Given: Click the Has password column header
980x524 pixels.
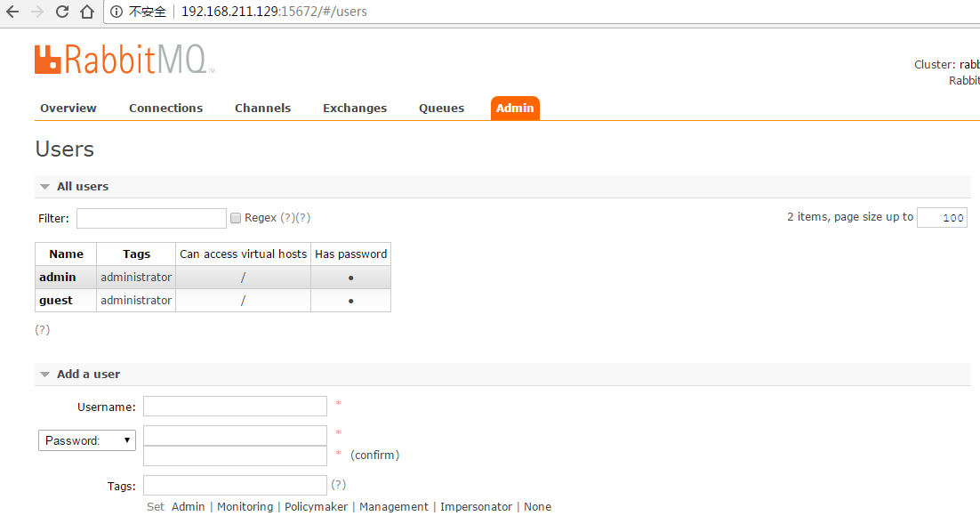Looking at the screenshot, I should click(x=350, y=254).
